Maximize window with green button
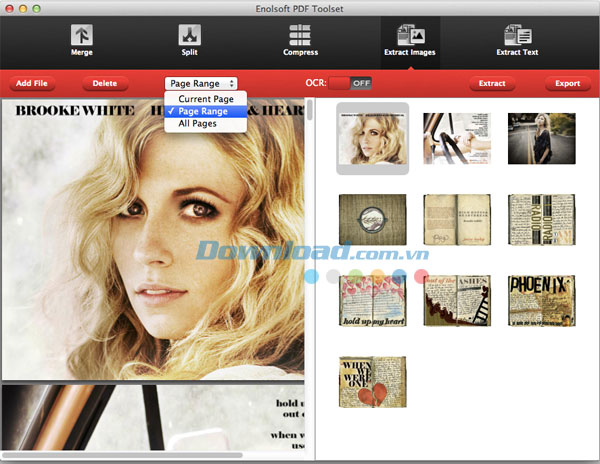 [x=36, y=8]
